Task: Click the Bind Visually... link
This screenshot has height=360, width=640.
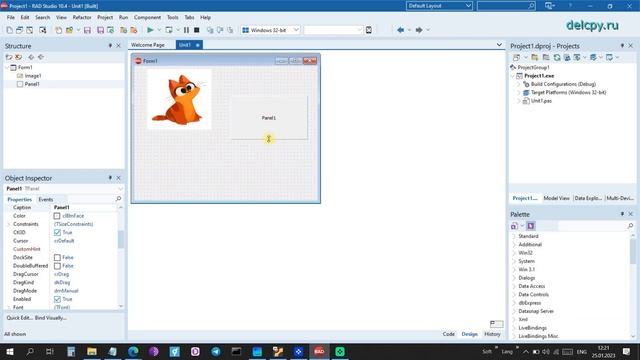Action: coord(51,318)
